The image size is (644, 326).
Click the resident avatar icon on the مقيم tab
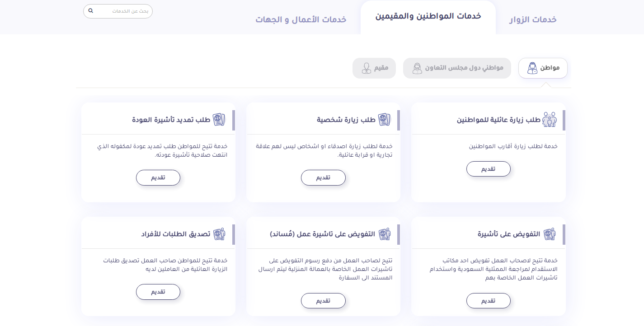(366, 68)
